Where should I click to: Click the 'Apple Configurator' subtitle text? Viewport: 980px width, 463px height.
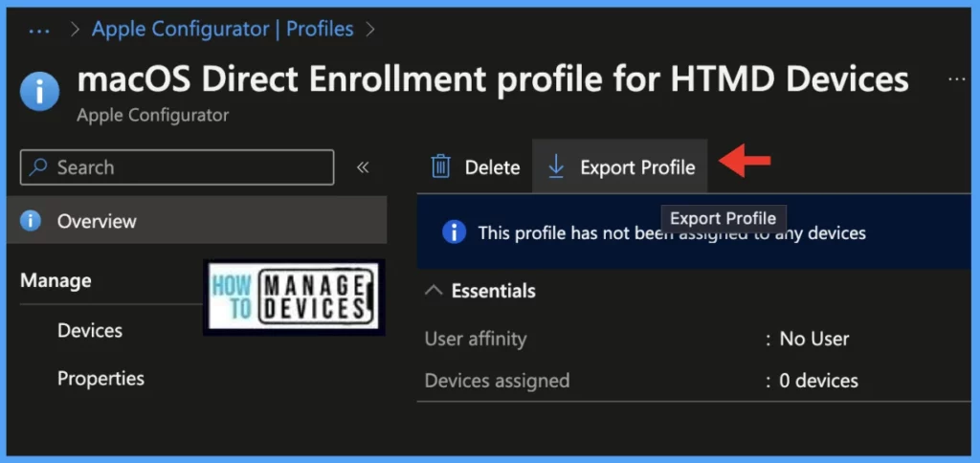coord(152,116)
